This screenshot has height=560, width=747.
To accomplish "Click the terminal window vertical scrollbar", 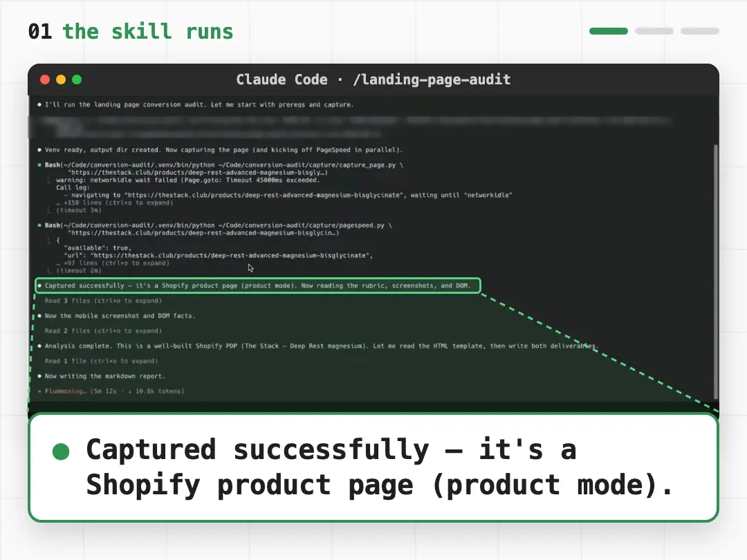I will point(716,272).
